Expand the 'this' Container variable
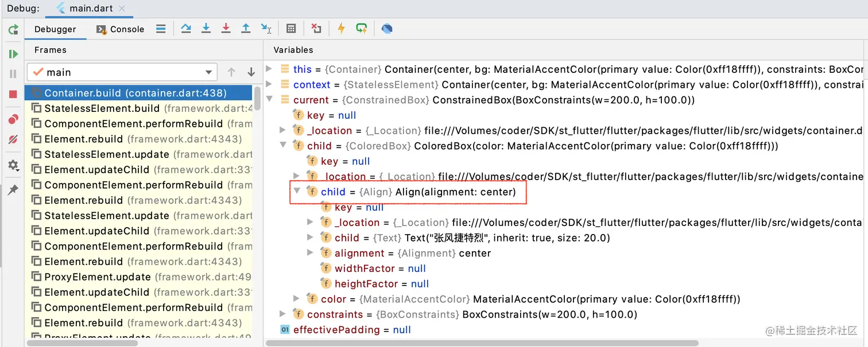The height and width of the screenshot is (347, 868). click(x=269, y=69)
